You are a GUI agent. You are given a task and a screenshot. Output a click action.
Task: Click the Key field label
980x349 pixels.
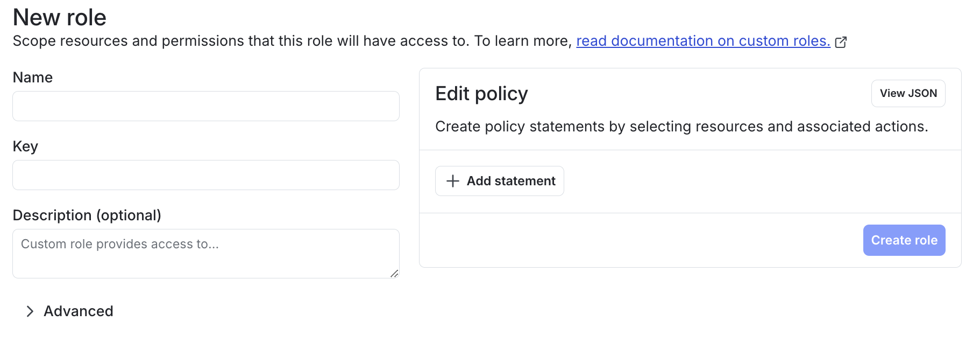(x=25, y=146)
